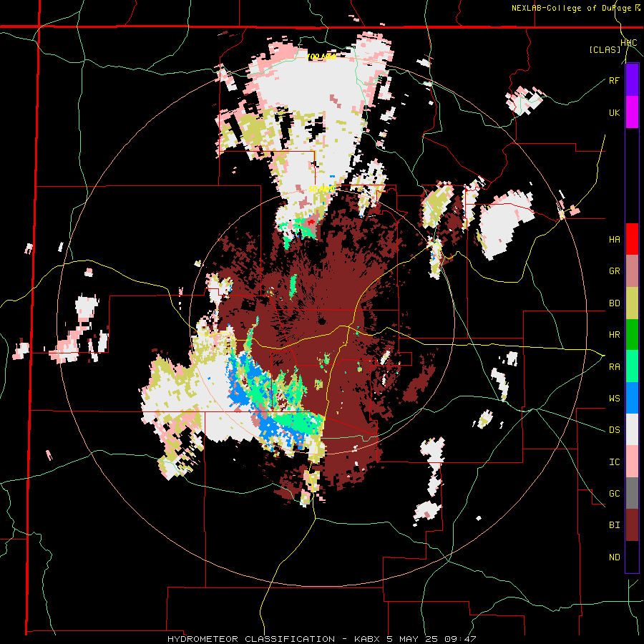Click the gray GC legend swatch
644x644 pixels.
tap(632, 493)
